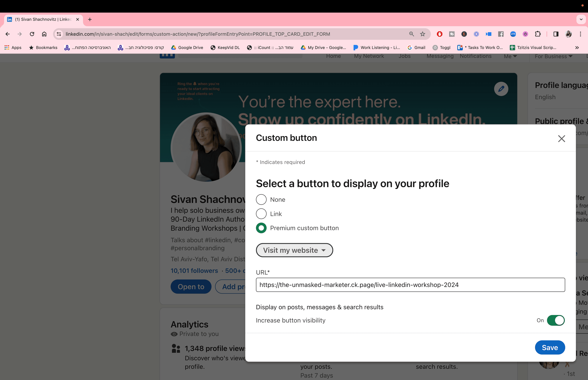The height and width of the screenshot is (380, 588).
Task: Open the Notifications navigation item
Action: click(476, 56)
